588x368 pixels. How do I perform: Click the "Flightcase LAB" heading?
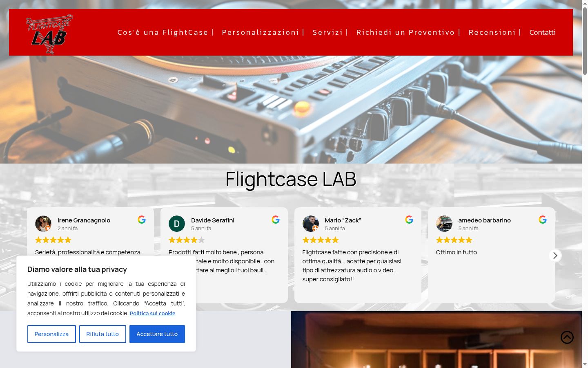pyautogui.click(x=291, y=179)
